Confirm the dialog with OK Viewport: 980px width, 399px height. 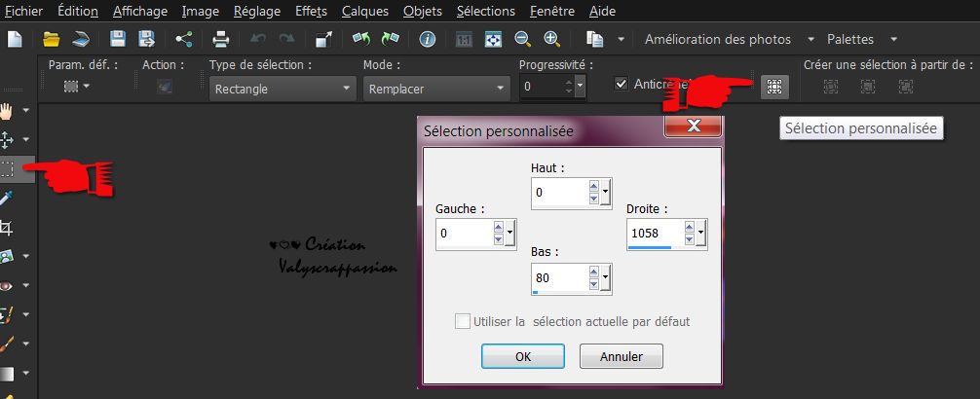(x=522, y=356)
